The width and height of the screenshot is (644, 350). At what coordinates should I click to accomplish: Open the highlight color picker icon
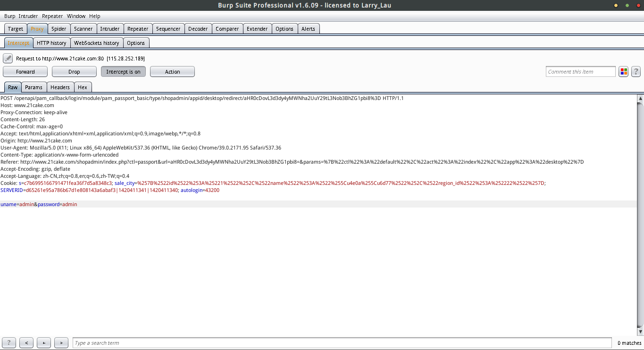624,72
